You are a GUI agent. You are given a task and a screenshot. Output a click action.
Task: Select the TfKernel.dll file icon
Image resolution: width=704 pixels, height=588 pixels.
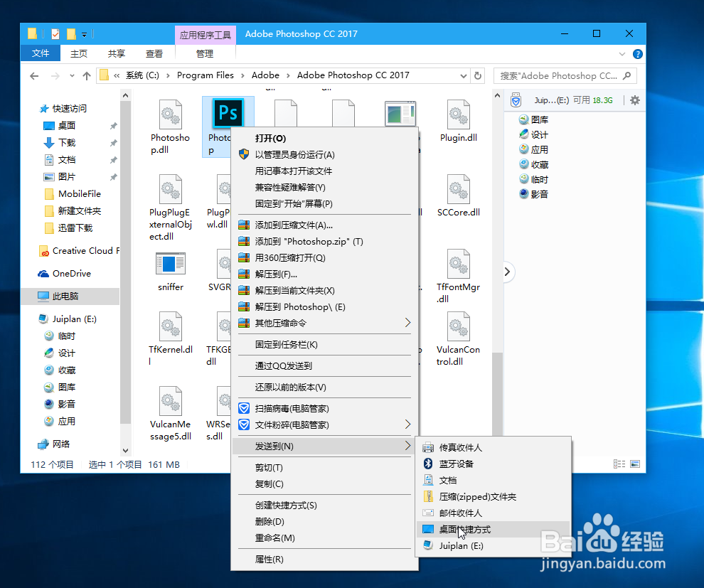point(171,326)
